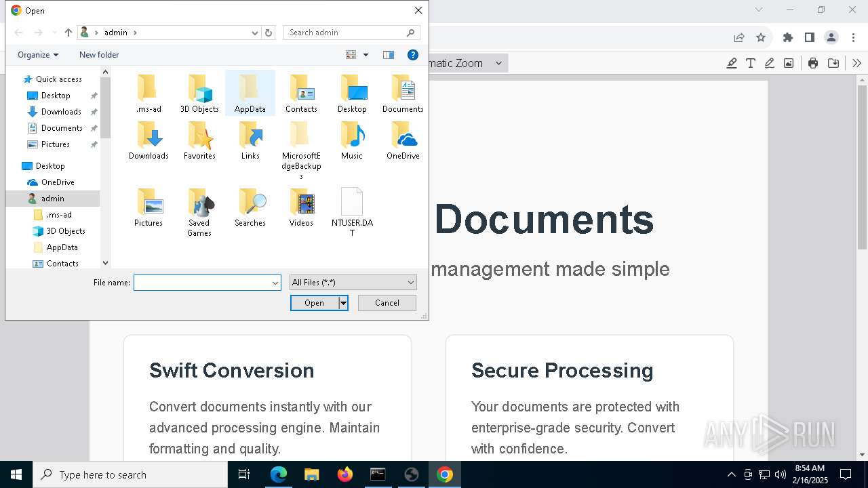Go up one folder level arrow
The image size is (868, 488).
[x=68, y=33]
